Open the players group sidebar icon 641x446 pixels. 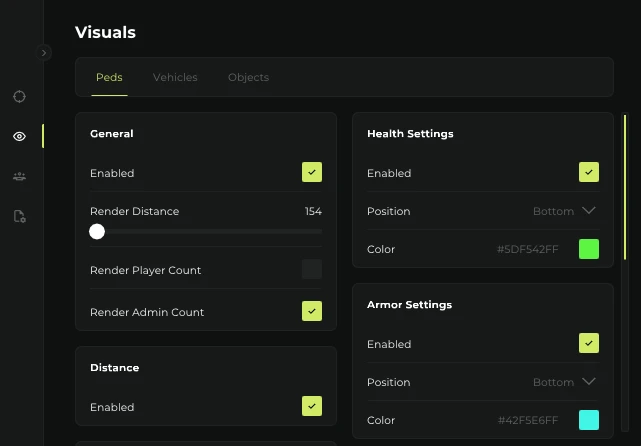[19, 177]
